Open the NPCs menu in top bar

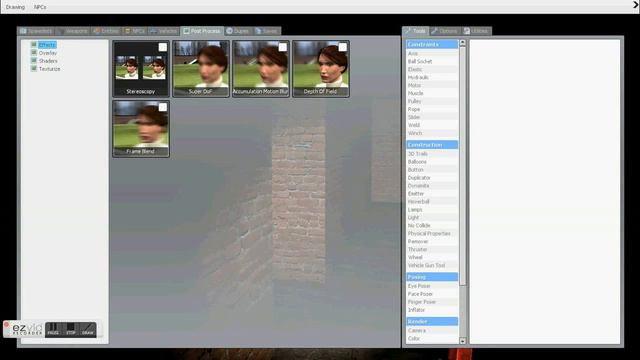[x=40, y=7]
